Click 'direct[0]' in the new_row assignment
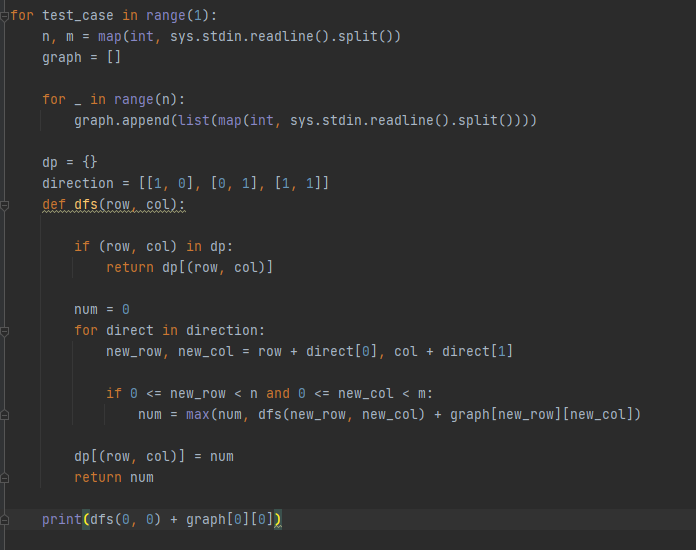The width and height of the screenshot is (696, 550). pos(341,352)
